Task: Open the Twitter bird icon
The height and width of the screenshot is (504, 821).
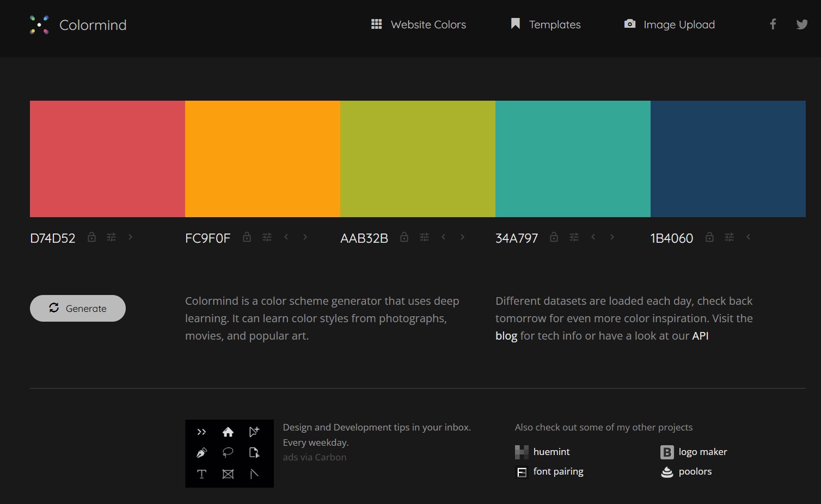Action: click(801, 24)
